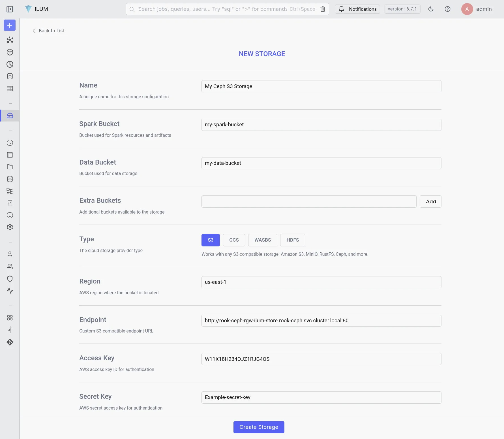Click the Region input field
This screenshot has width=504, height=439.
(x=321, y=282)
